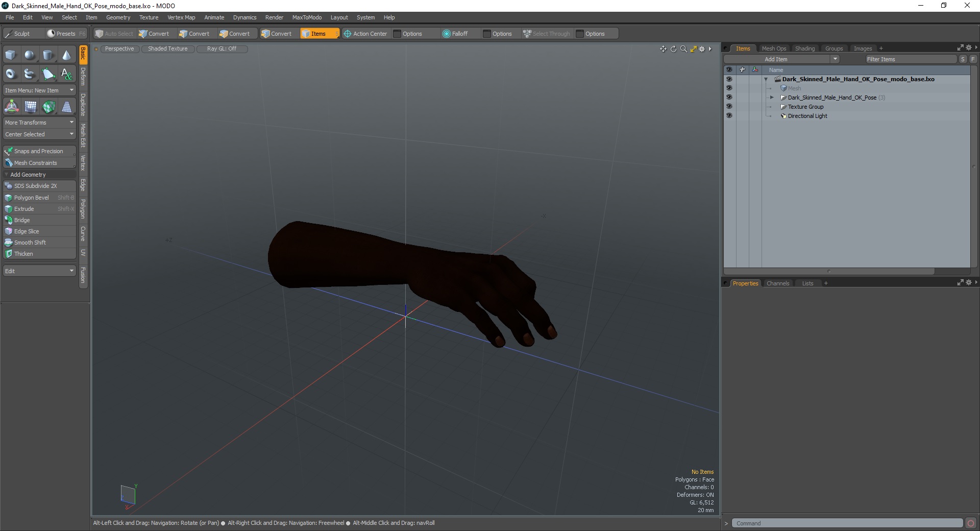Select the Deform vertical tab
The width and height of the screenshot is (980, 531).
point(83,77)
